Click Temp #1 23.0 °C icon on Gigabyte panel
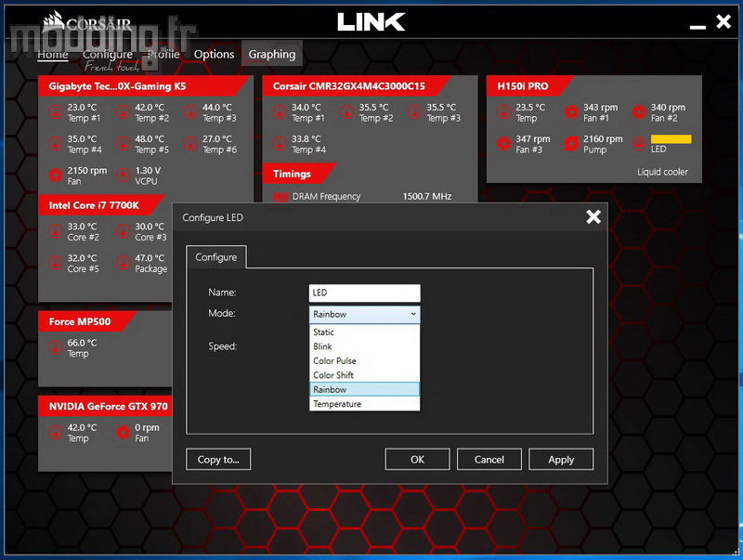 56,112
